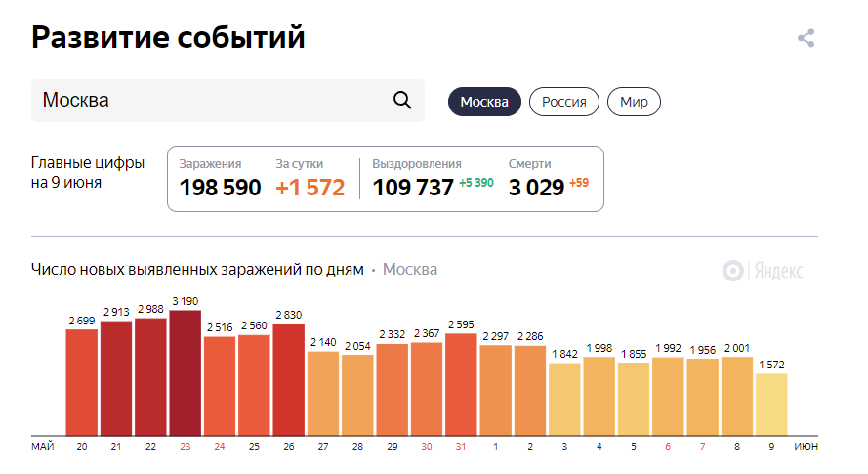Click the chart bar for May 28

pos(357,395)
